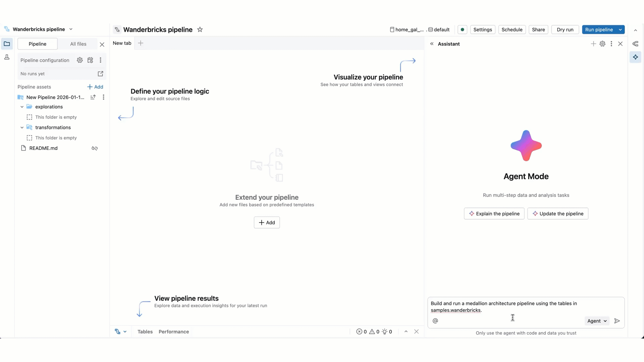
Task: Start a new Assistant chat with plus icon
Action: 593,44
